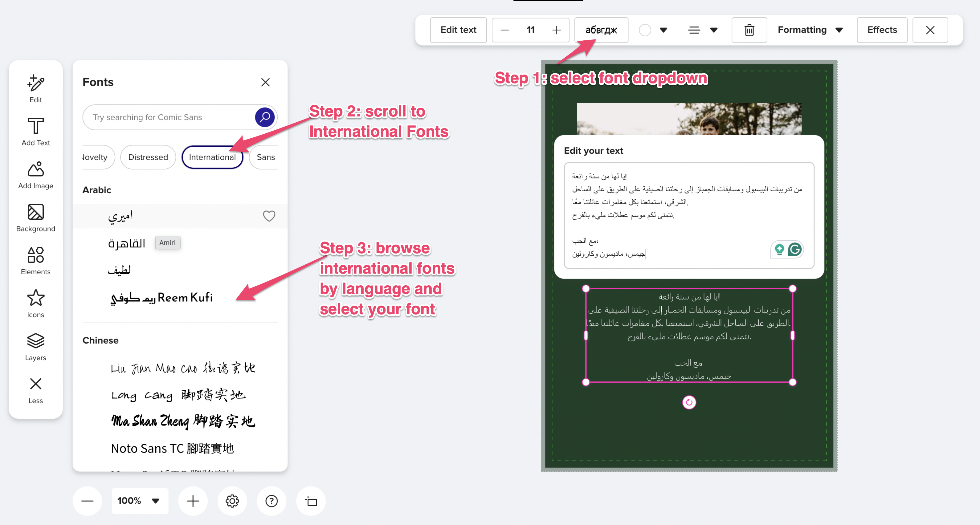The height and width of the screenshot is (525, 980).
Task: Click the font search magnifier button
Action: [265, 117]
